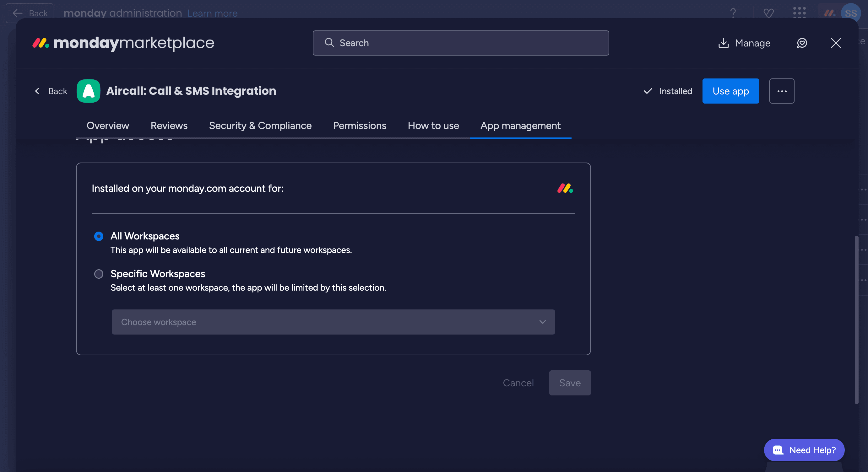868x472 pixels.
Task: Open the Learn more link
Action: (x=213, y=13)
